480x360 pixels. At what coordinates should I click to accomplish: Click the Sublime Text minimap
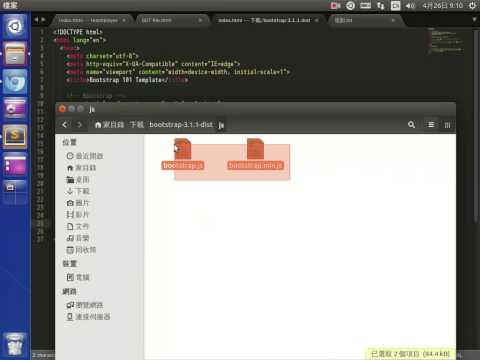click(447, 41)
